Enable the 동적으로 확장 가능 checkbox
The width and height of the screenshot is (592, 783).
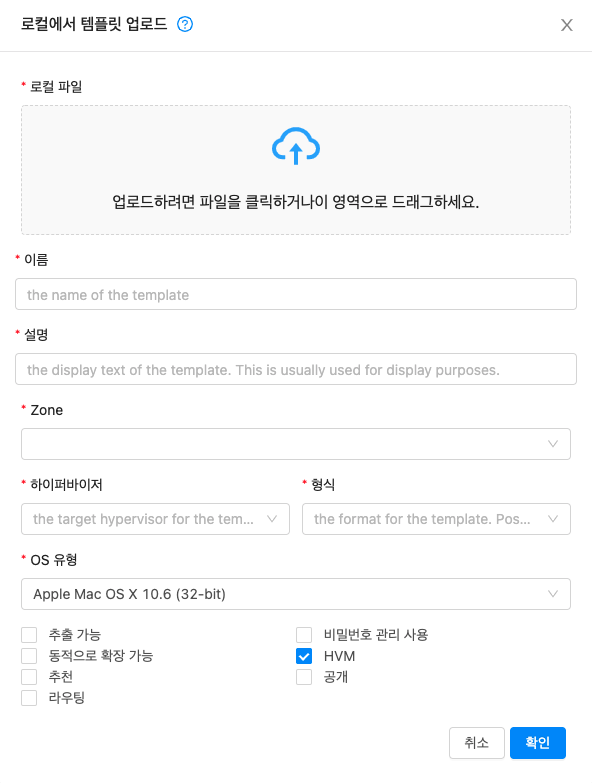point(29,656)
